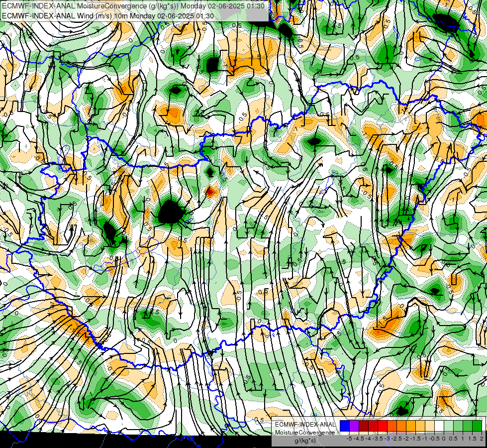Viewport: 487px width, 448px height.
Task: Click the purple legend swatch
Action: pyautogui.click(x=354, y=426)
